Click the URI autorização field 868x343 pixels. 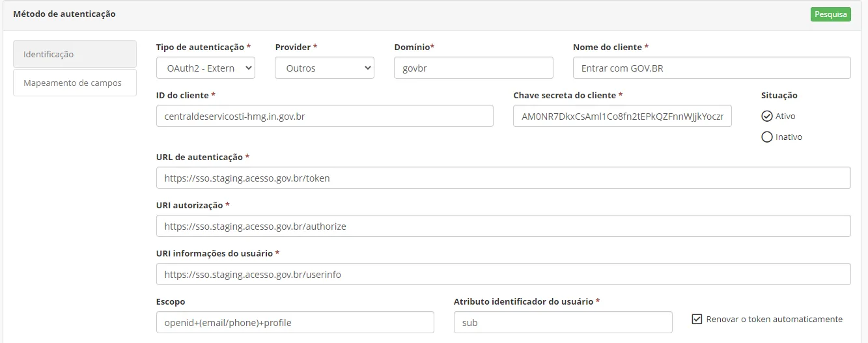(x=503, y=226)
